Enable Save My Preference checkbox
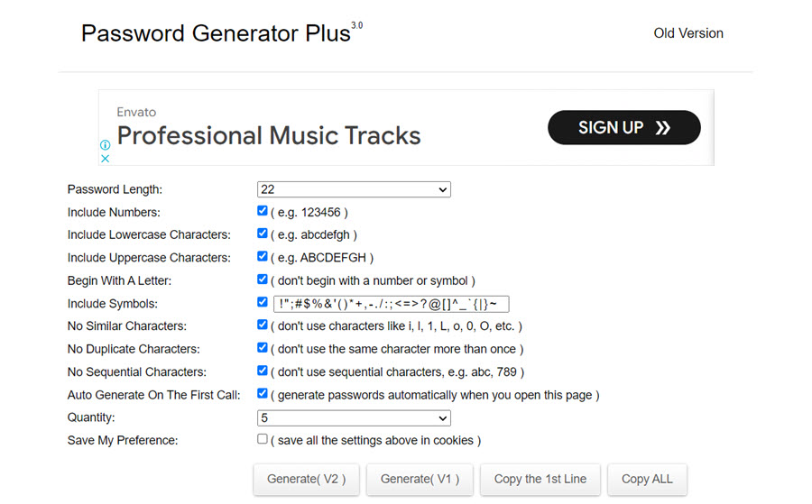 click(x=262, y=439)
